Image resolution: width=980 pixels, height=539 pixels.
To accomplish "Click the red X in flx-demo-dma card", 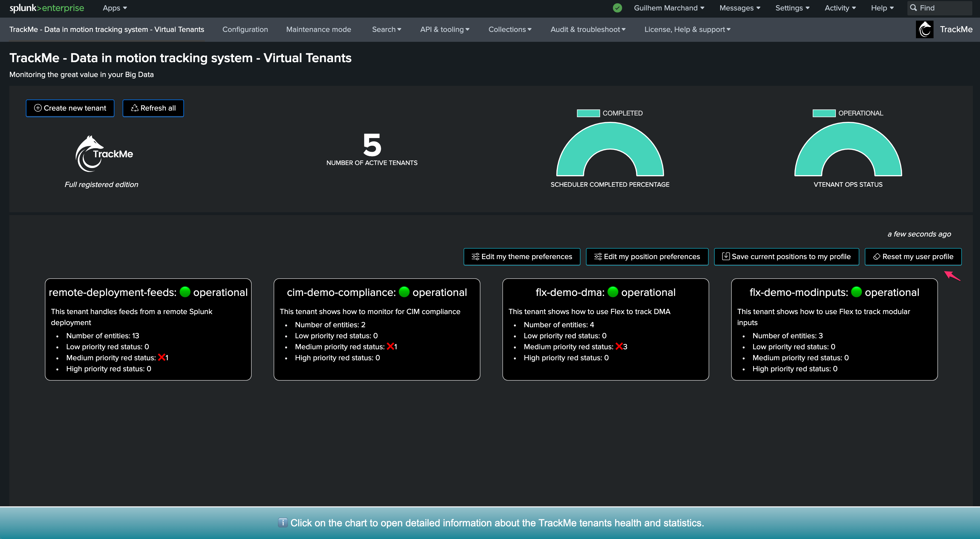I will pos(619,346).
